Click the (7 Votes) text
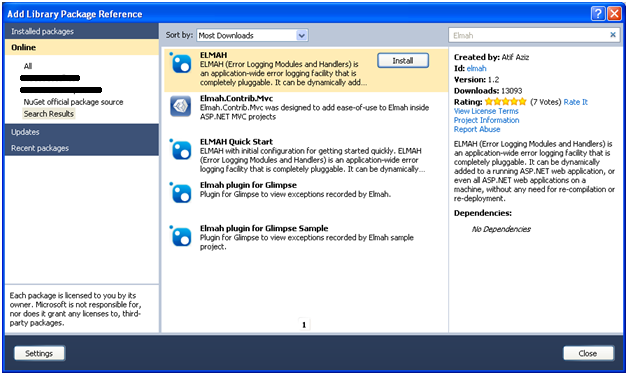Image resolution: width=628 pixels, height=375 pixels. coord(545,102)
